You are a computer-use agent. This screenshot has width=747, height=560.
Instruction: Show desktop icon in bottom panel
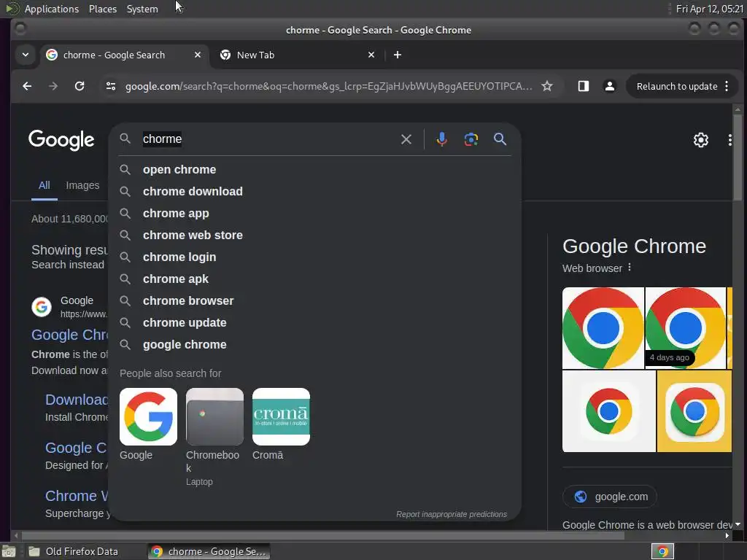pos(9,551)
